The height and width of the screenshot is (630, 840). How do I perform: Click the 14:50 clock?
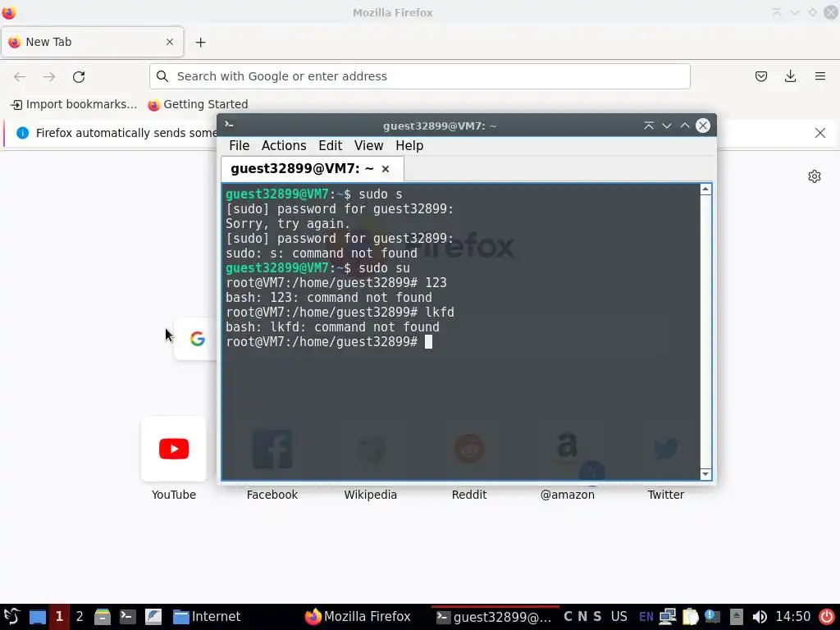click(793, 617)
